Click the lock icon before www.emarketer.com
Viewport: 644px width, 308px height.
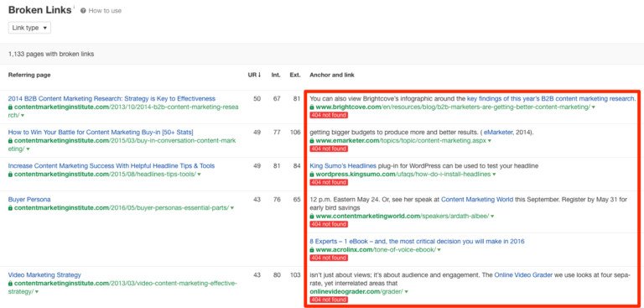pos(312,141)
